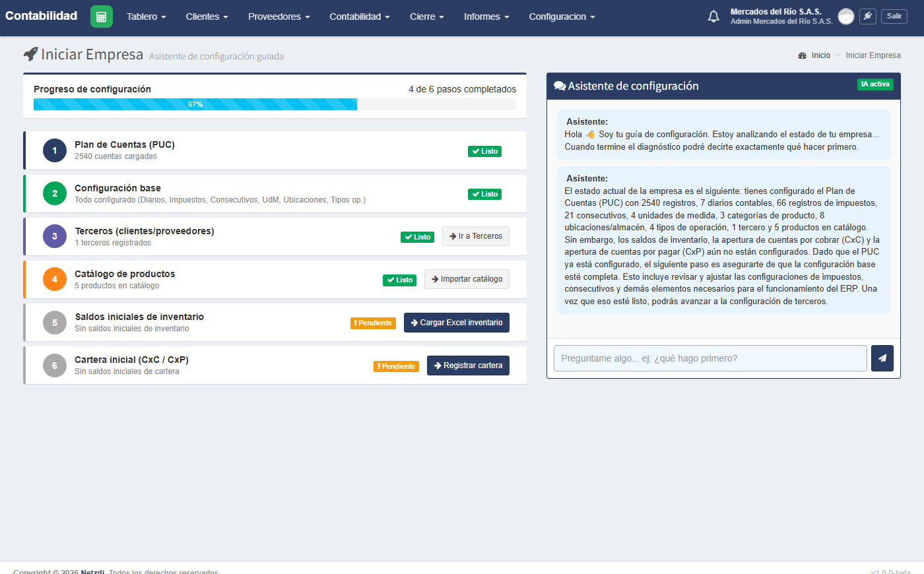924x574 pixels.
Task: Click the '5 productos en catálogo' text
Action: [117, 286]
